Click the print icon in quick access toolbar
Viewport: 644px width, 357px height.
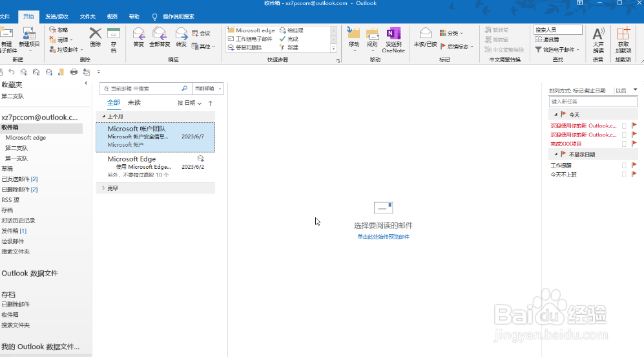74,72
